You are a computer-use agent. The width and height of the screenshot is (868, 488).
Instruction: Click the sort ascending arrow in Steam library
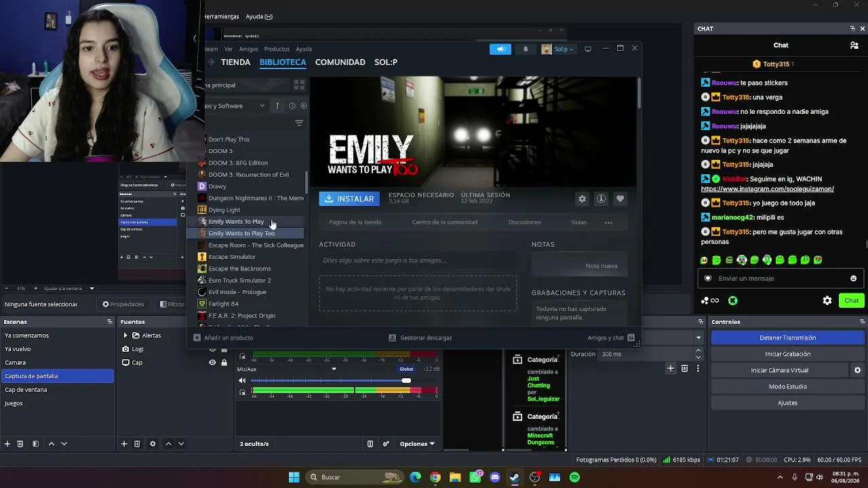click(x=277, y=106)
